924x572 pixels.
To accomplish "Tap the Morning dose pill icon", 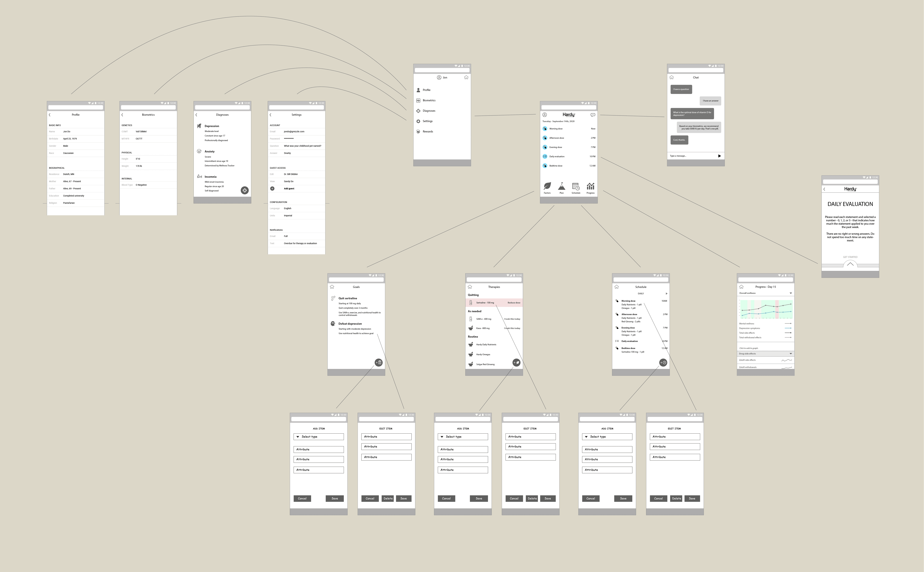I will (545, 129).
